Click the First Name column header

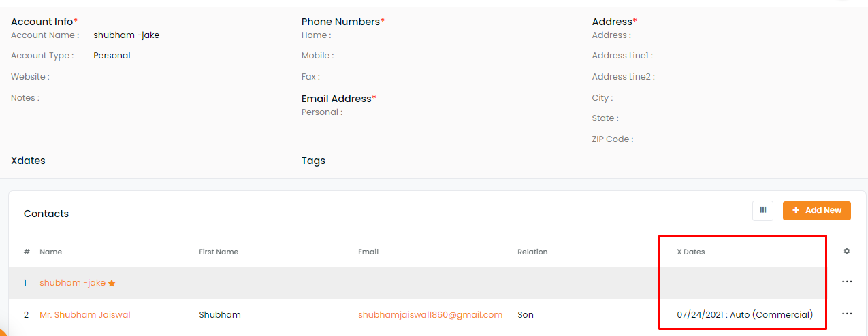point(219,252)
